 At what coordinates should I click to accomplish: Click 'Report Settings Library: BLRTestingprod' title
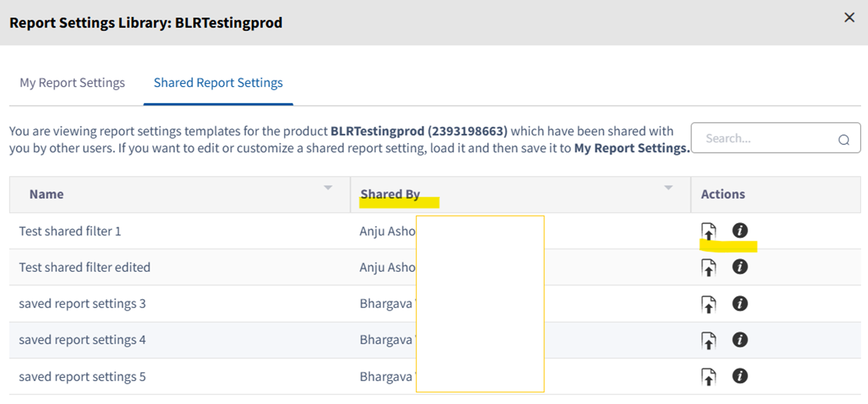click(x=146, y=23)
